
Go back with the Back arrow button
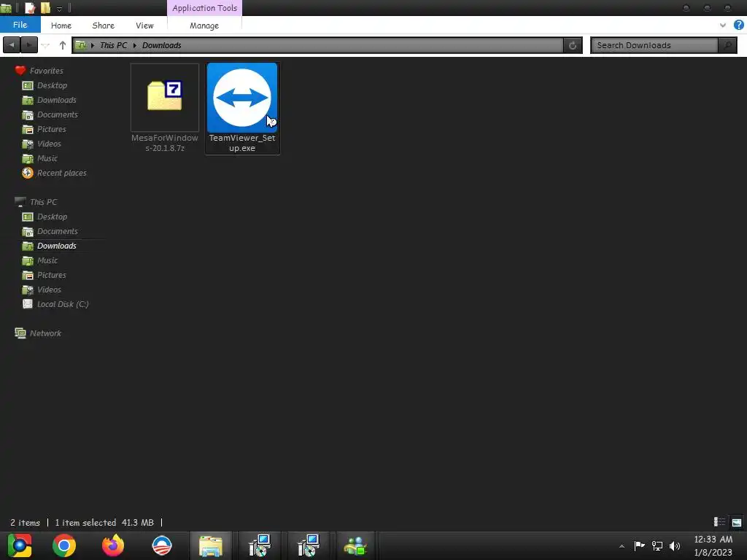coord(12,45)
